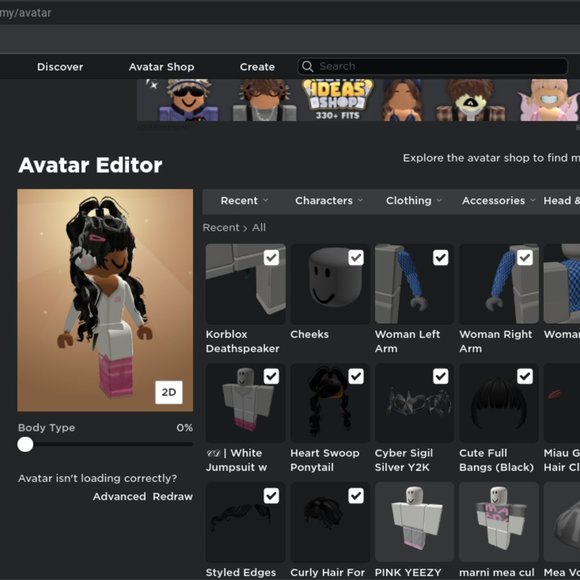
Task: Click the 'marni mea cul' item name
Action: (497, 572)
